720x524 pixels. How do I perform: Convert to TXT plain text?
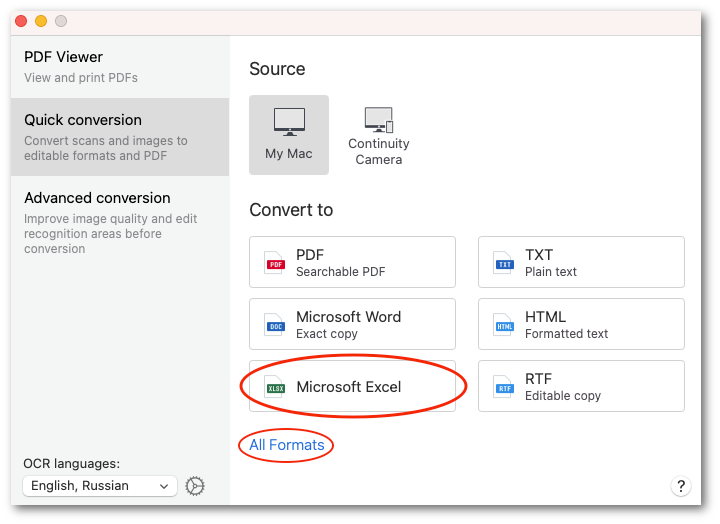click(x=581, y=262)
